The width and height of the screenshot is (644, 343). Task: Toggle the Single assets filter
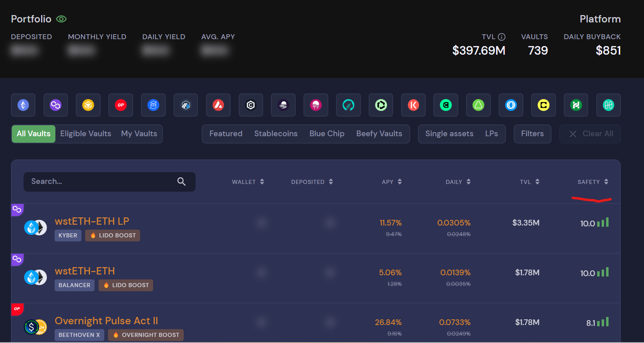449,134
